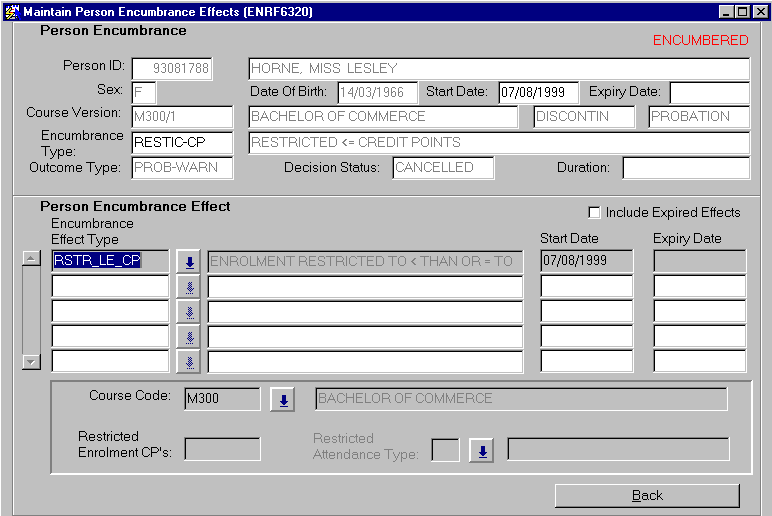Open the Course Code lookup arrow
Image resolution: width=772 pixels, height=516 pixels.
click(x=283, y=400)
